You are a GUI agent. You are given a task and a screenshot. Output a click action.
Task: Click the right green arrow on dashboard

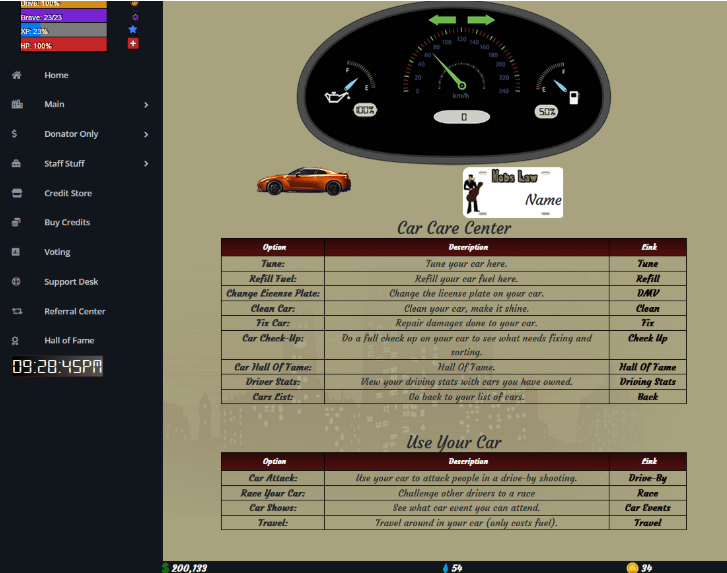[481, 20]
